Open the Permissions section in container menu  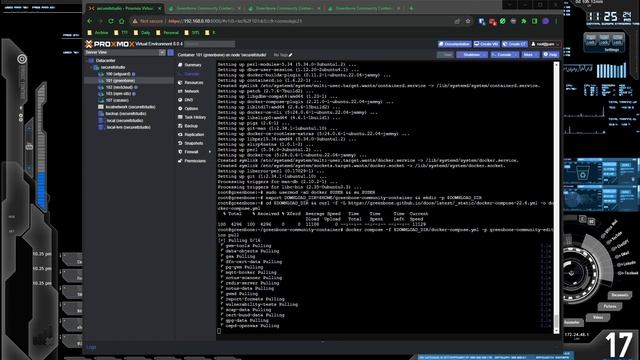[x=195, y=161]
